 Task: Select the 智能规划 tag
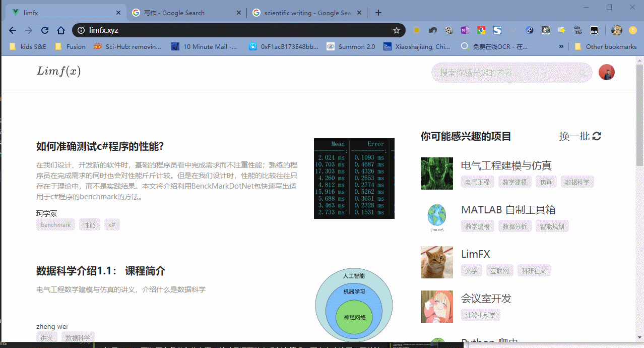[552, 226]
